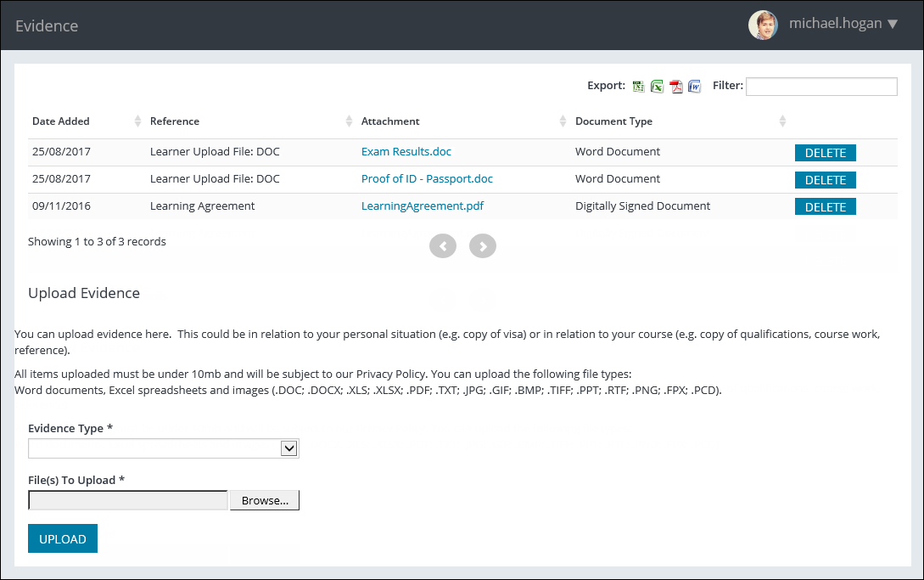Expand the michael.hogan user menu
924x580 pixels.
(892, 24)
